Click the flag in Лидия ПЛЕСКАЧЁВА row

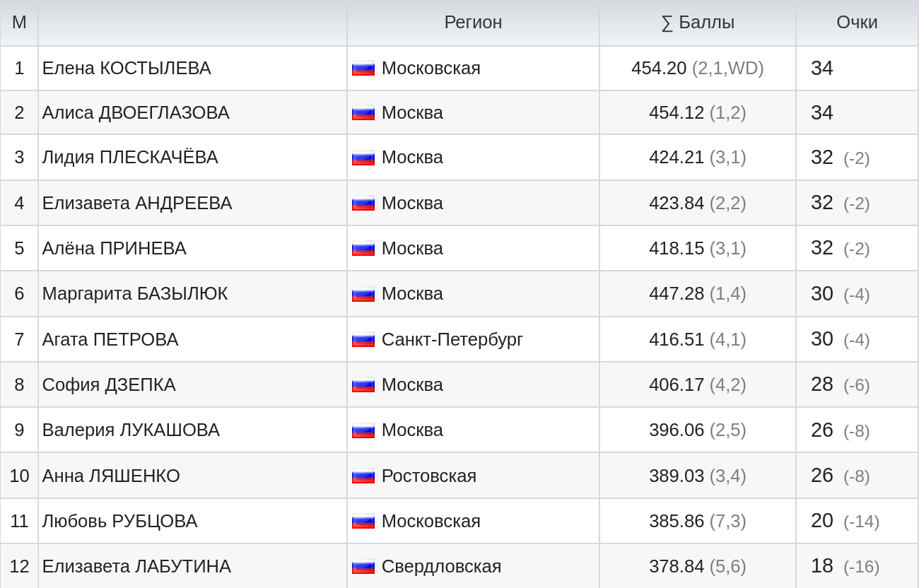pos(363,158)
